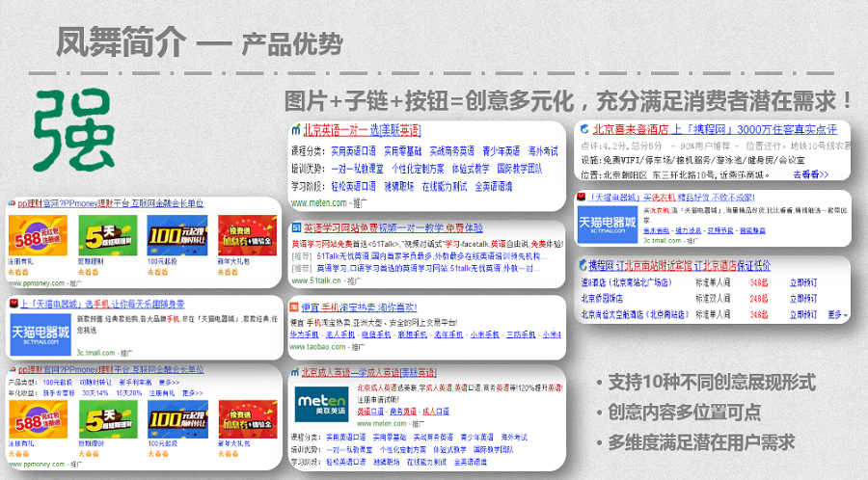Click the Ctrip icon beside 订北京南站附近宾馆 title
This screenshot has height=480, width=868.
[x=583, y=265]
